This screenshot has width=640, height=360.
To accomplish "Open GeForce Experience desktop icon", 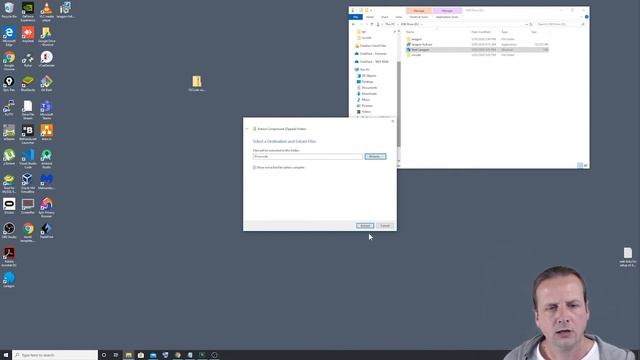I will click(x=28, y=11).
